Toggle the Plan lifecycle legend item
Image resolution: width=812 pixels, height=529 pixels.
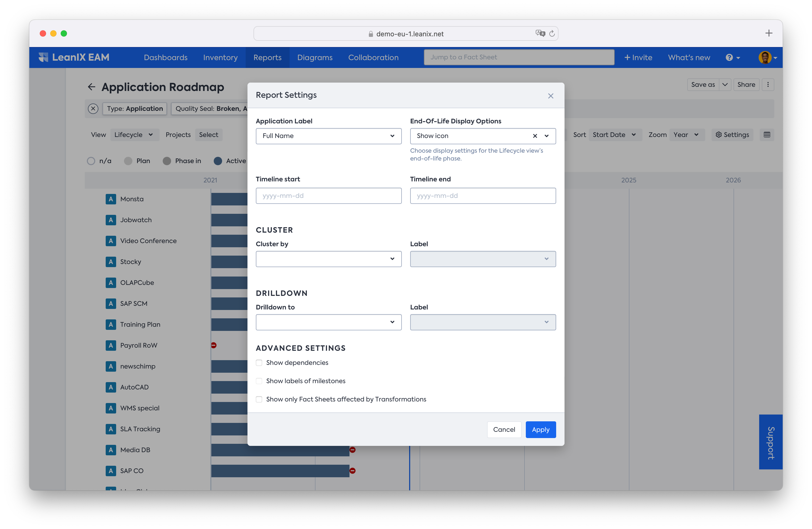point(137,161)
